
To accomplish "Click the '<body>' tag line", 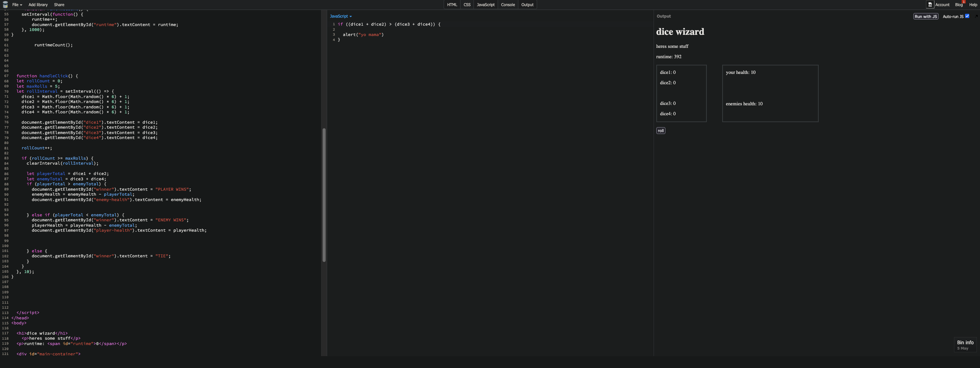I will [19, 323].
